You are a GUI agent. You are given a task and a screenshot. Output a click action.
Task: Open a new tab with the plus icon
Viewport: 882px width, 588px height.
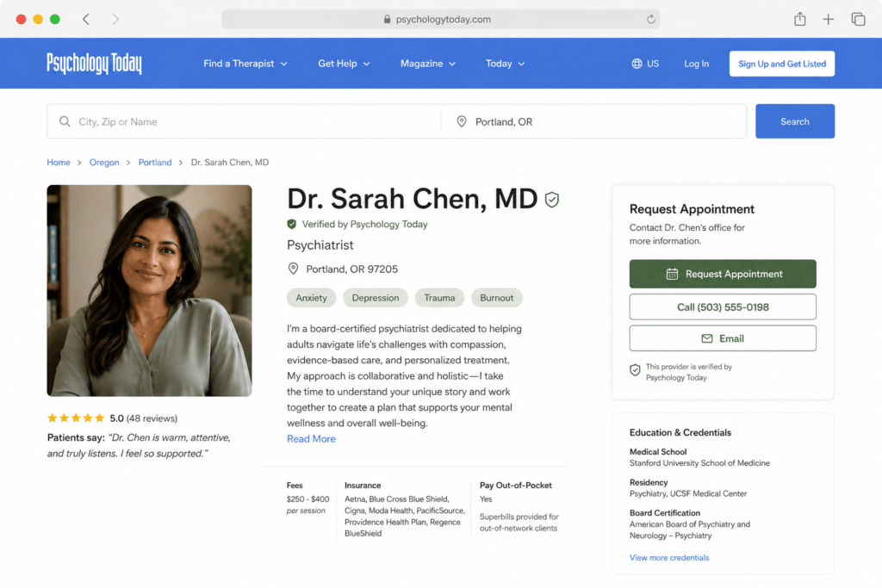[828, 19]
